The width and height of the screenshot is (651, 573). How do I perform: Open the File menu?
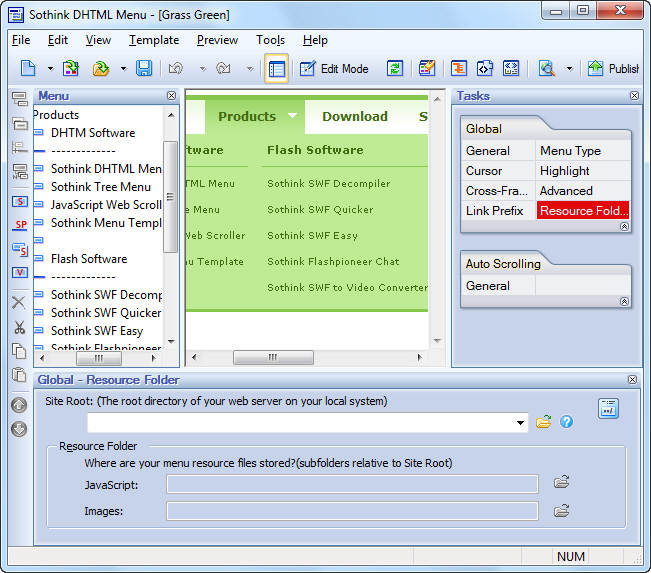click(21, 40)
